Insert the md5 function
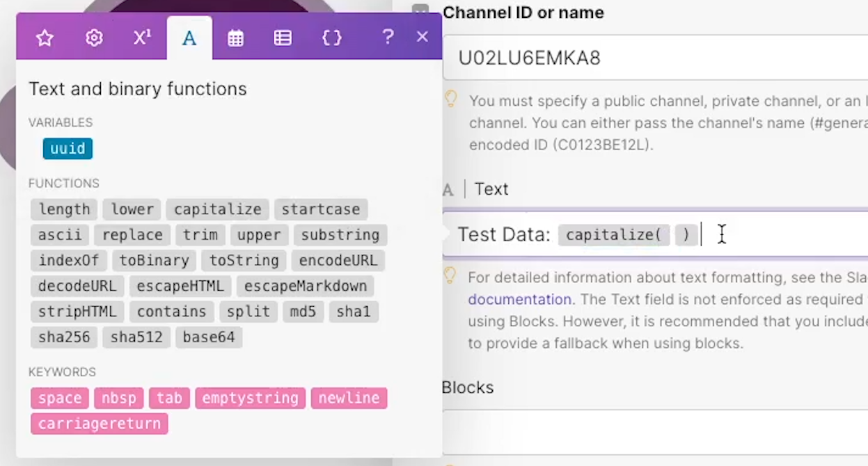This screenshot has height=466, width=868. coord(303,312)
